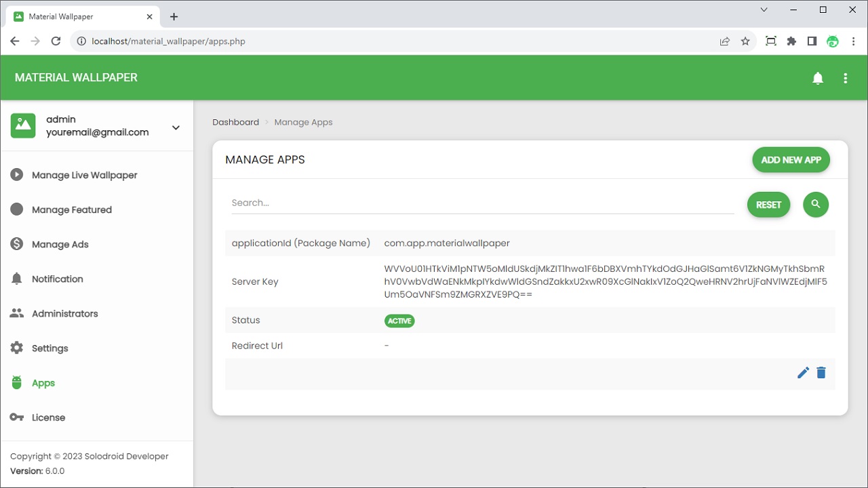Open the three-dot menu in the header
The width and height of the screenshot is (868, 488).
point(845,77)
